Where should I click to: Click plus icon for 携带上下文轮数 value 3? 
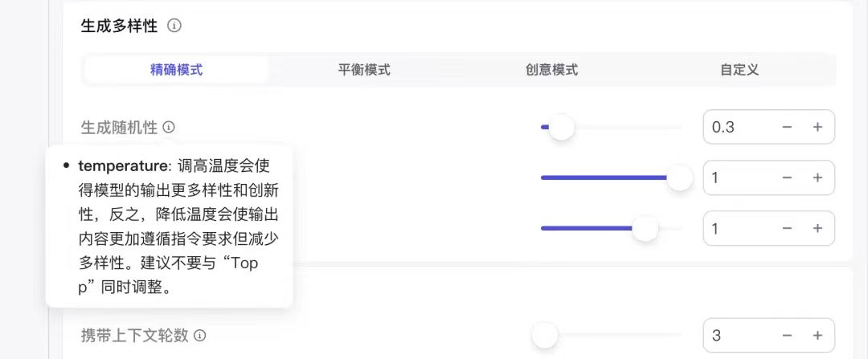(x=817, y=336)
